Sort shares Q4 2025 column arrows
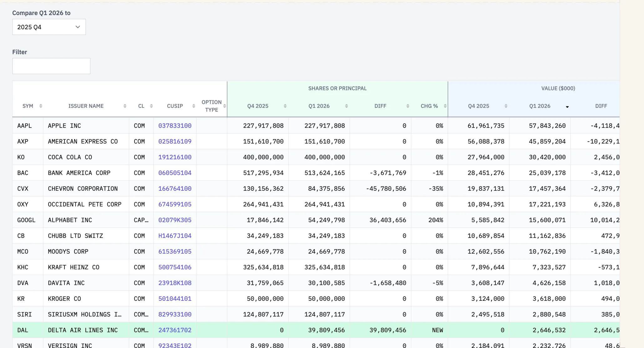The height and width of the screenshot is (348, 644). pyautogui.click(x=285, y=106)
